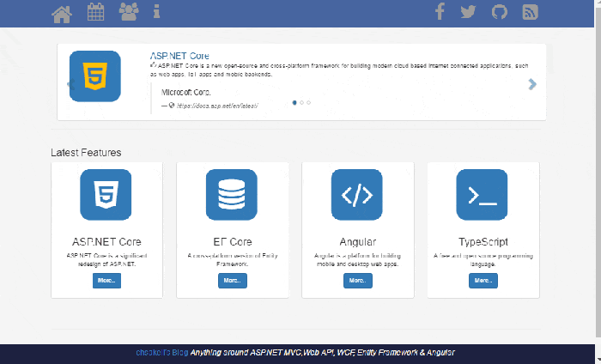This screenshot has width=601, height=364.
Task: Select the third carousel indicator dot
Action: (x=308, y=103)
